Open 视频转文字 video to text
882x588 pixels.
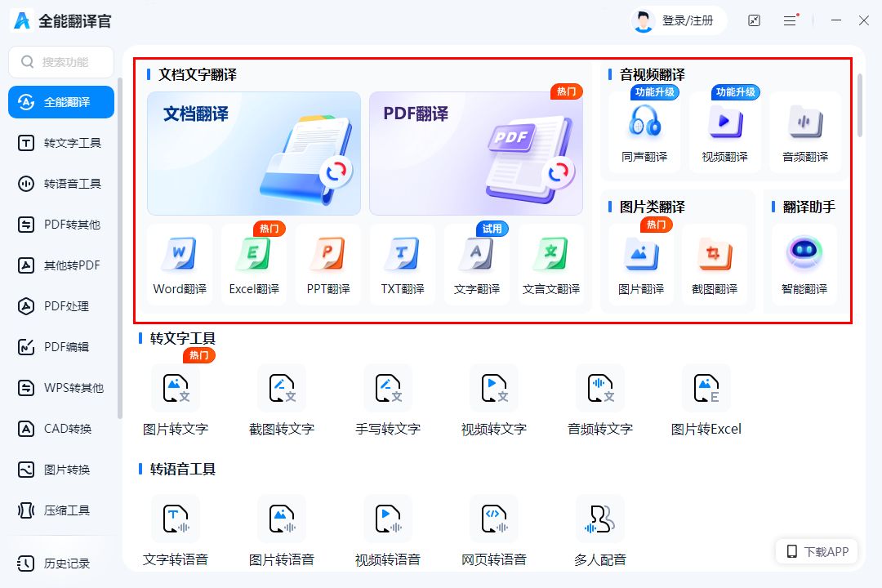pyautogui.click(x=494, y=401)
